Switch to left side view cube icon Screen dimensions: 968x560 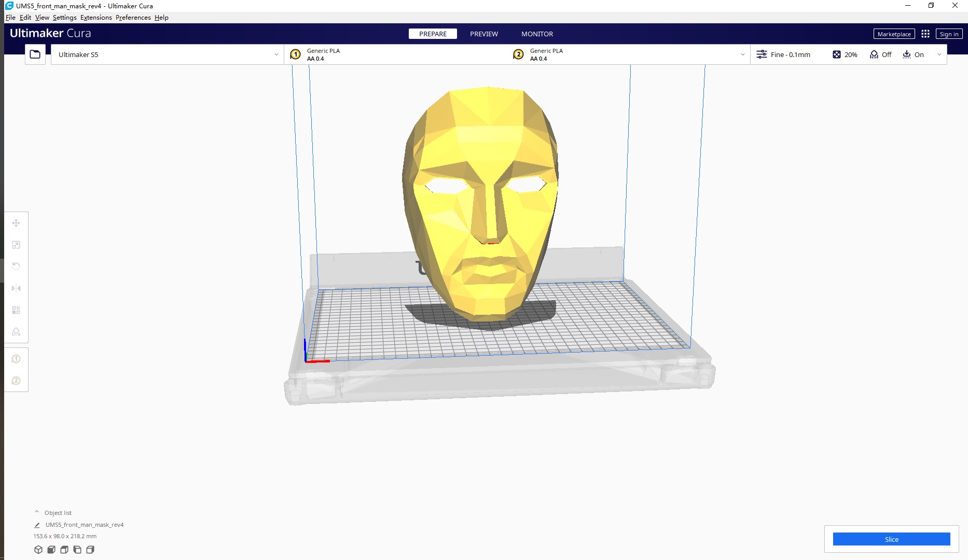(x=77, y=550)
